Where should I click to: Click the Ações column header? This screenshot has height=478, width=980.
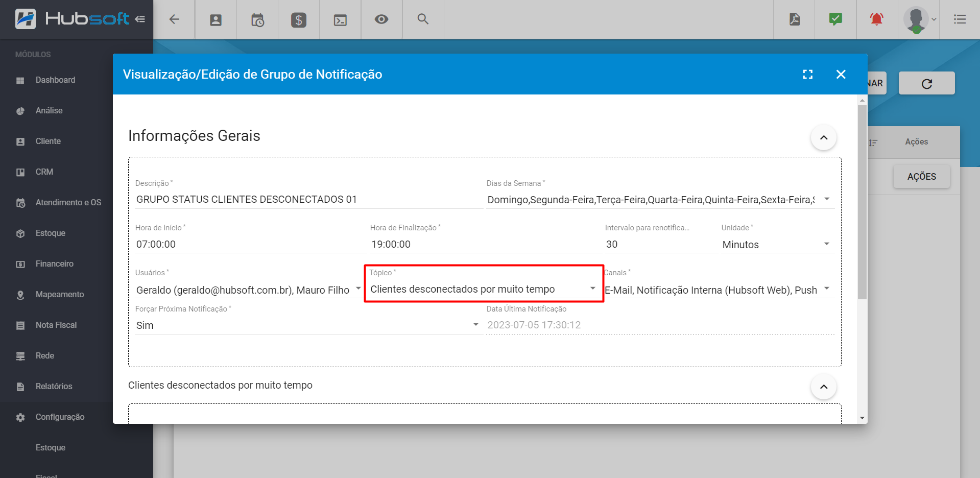[x=916, y=142]
